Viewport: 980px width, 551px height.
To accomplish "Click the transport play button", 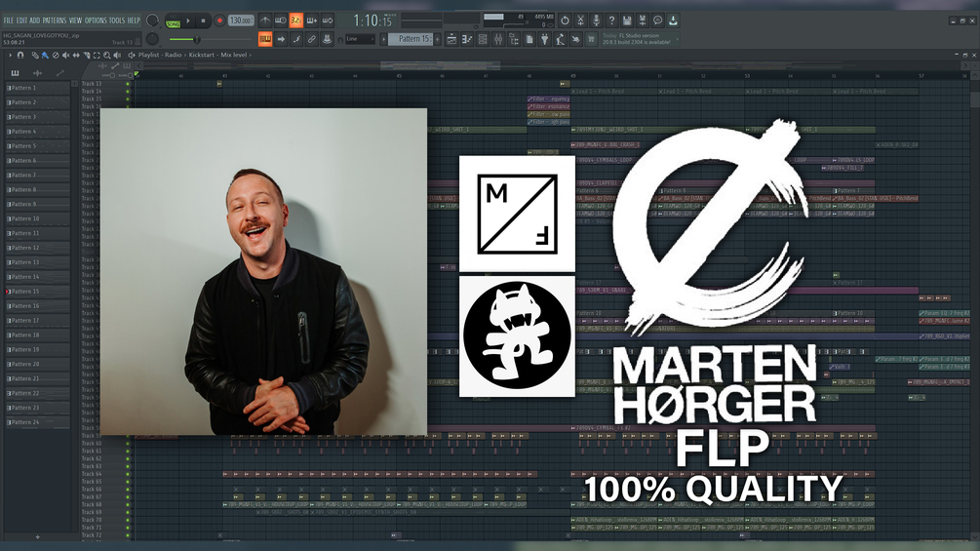I will [x=188, y=20].
